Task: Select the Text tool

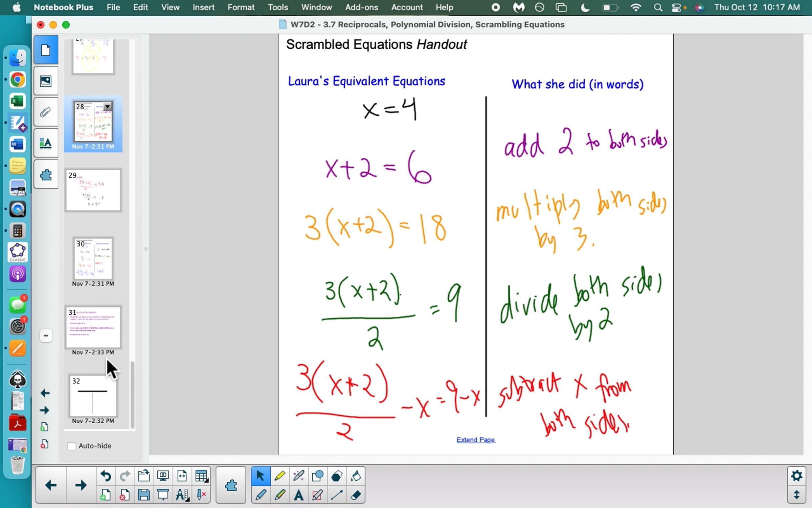Action: [298, 495]
